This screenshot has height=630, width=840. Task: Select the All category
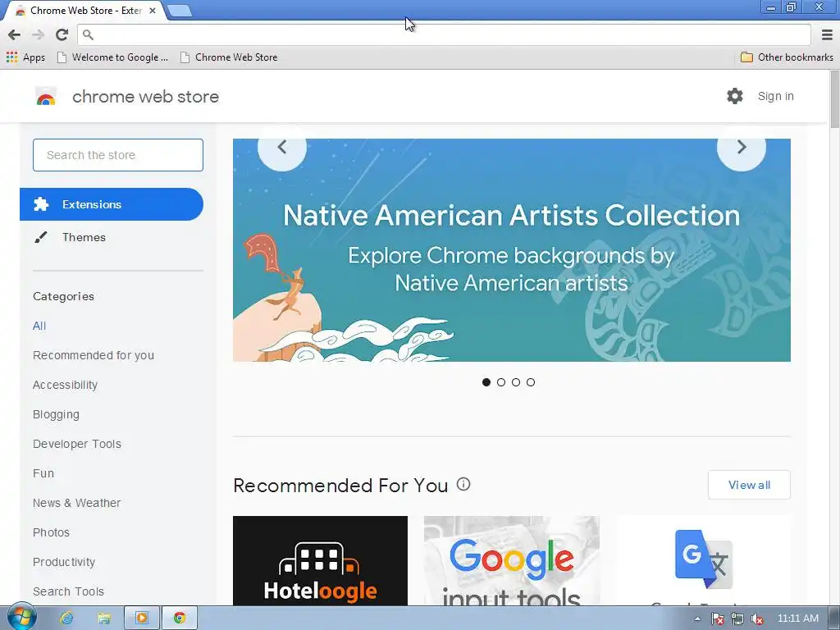click(x=39, y=326)
